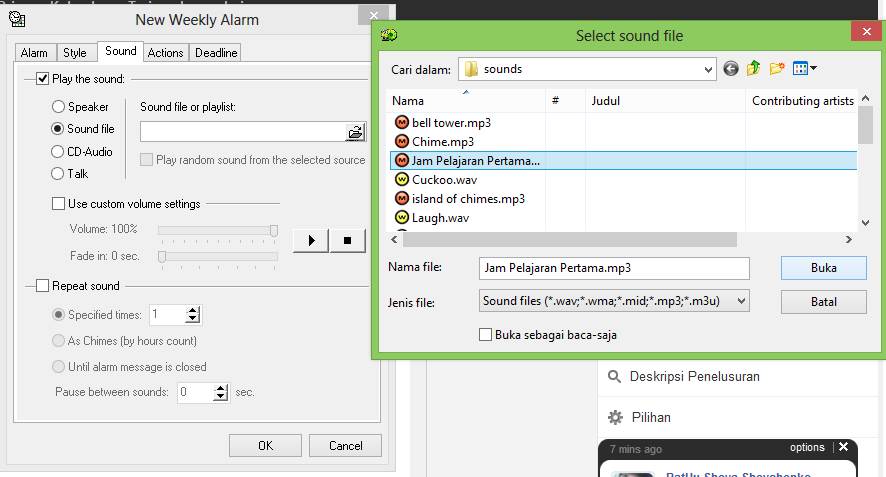Image resolution: width=886 pixels, height=477 pixels.
Task: Close the 7 mins ago notification popup
Action: (x=844, y=446)
